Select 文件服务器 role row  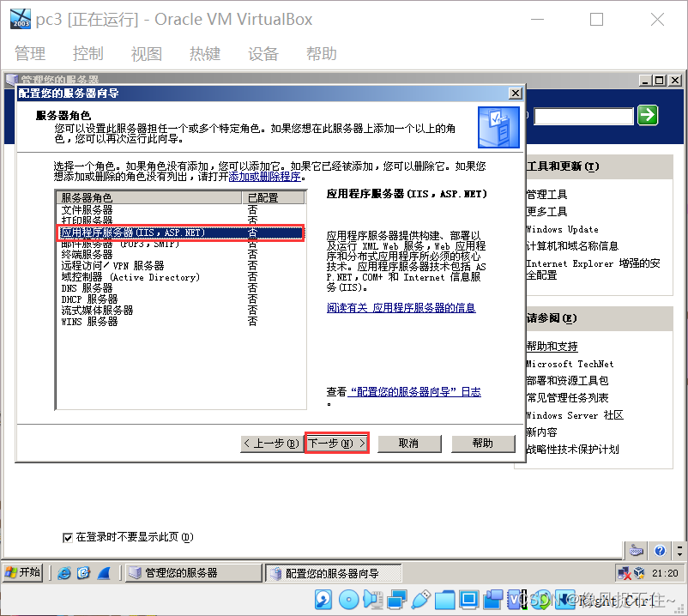[x=181, y=209]
